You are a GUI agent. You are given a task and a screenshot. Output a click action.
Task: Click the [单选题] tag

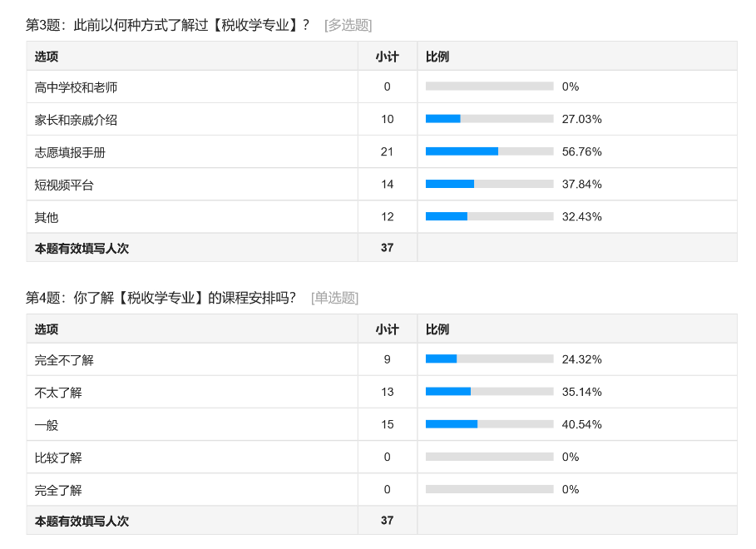334,298
